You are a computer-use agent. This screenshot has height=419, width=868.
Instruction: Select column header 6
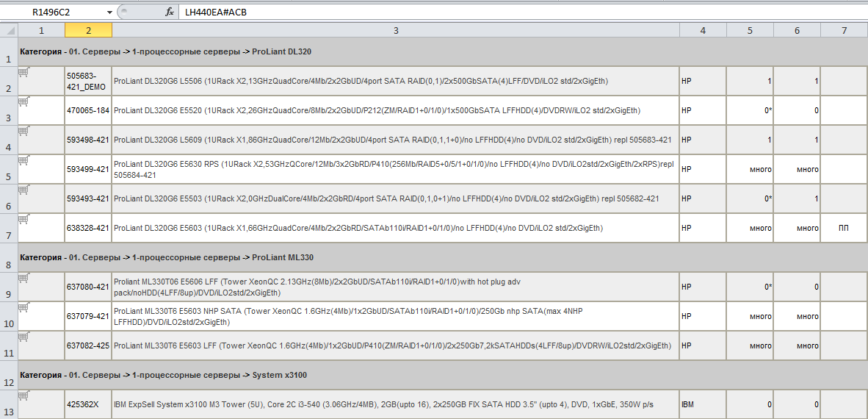click(798, 30)
